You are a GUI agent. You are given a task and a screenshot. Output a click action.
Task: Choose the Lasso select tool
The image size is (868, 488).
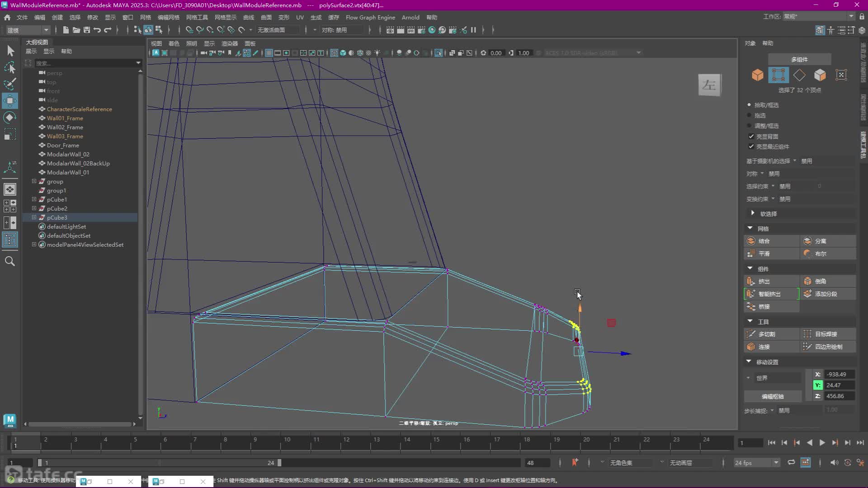(10, 68)
